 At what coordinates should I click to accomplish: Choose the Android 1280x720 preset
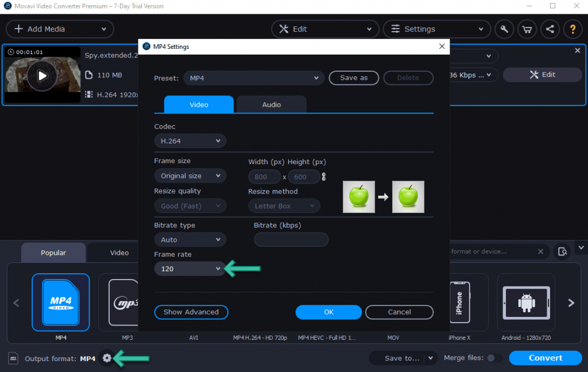point(525,303)
